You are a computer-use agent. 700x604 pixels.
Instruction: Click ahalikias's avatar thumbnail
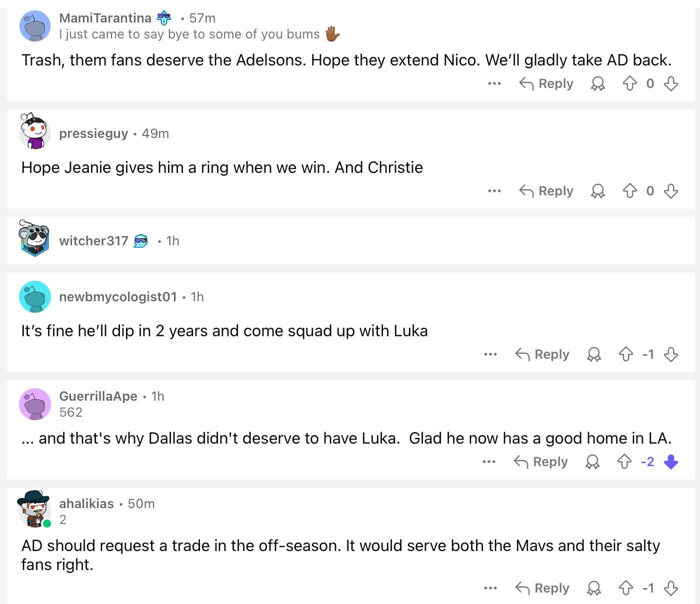click(x=34, y=508)
